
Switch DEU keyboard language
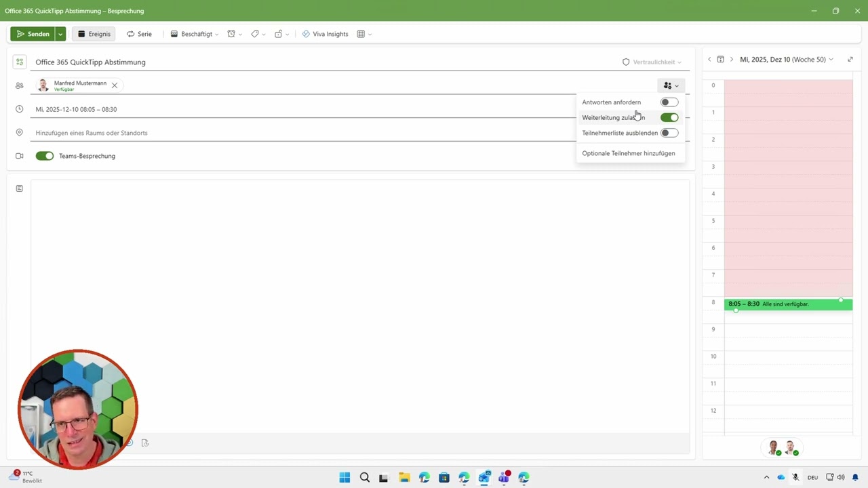(812, 477)
